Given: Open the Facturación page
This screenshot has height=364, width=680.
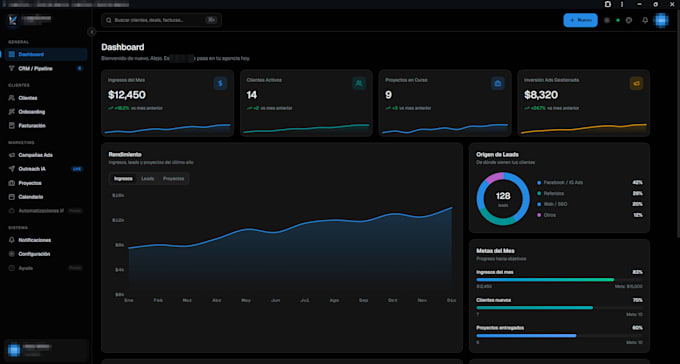Looking at the screenshot, I should click(46, 126).
